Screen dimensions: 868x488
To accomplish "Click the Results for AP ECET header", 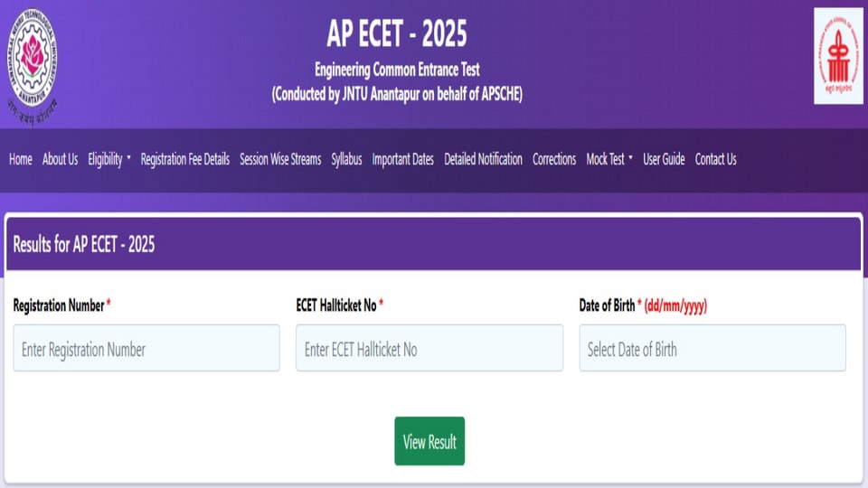I will tap(84, 245).
